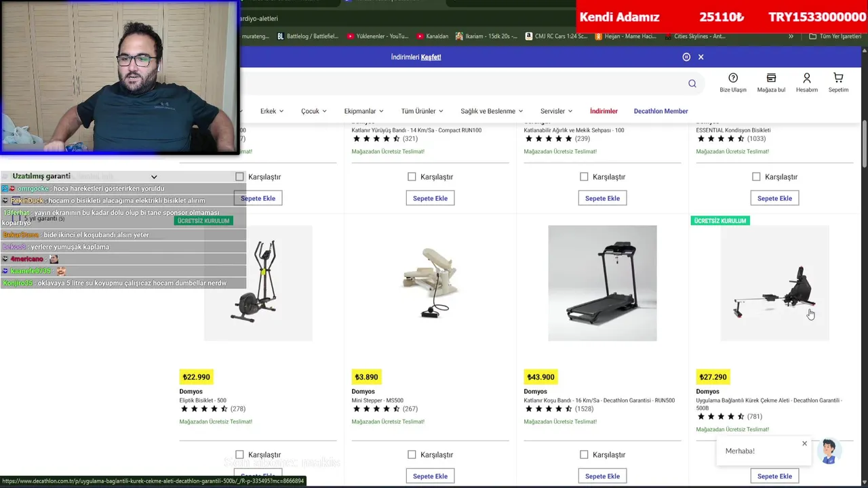Screen dimensions: 868x488
Task: Add ESSENTIAL Kondisyon Bisikleti to cart
Action: pyautogui.click(x=774, y=198)
